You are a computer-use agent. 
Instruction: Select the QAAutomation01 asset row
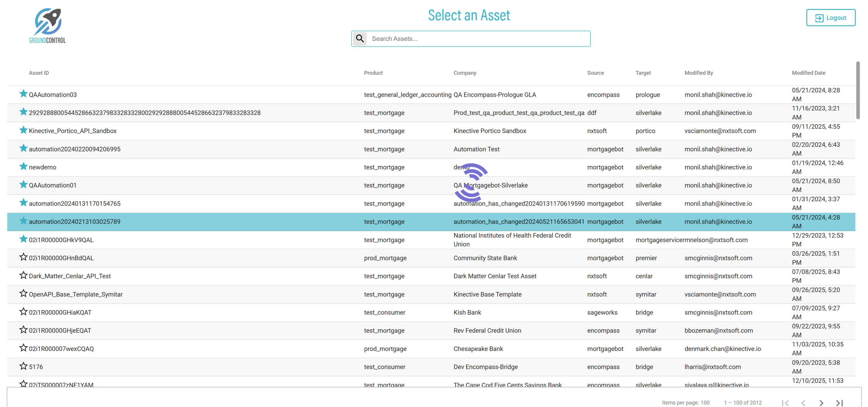tap(202, 185)
